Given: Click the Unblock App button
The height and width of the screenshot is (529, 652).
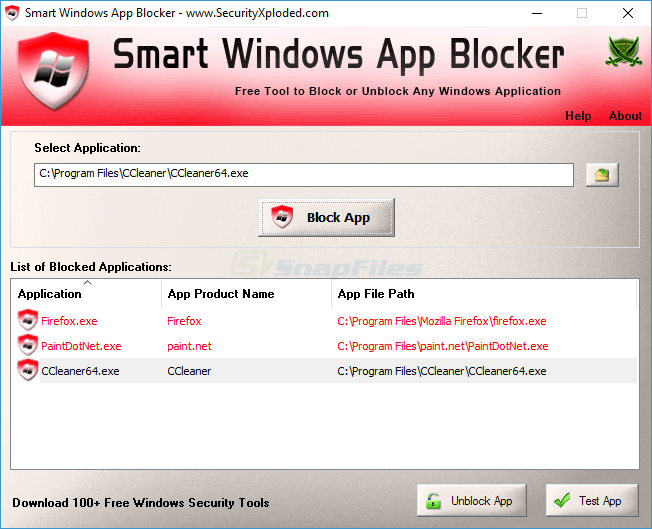Looking at the screenshot, I should (x=472, y=500).
